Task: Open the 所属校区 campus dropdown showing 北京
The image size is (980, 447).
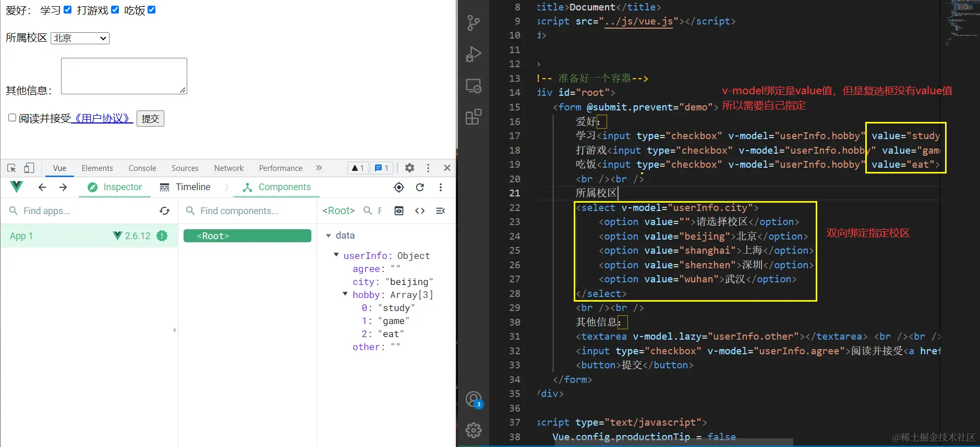Action: click(80, 38)
